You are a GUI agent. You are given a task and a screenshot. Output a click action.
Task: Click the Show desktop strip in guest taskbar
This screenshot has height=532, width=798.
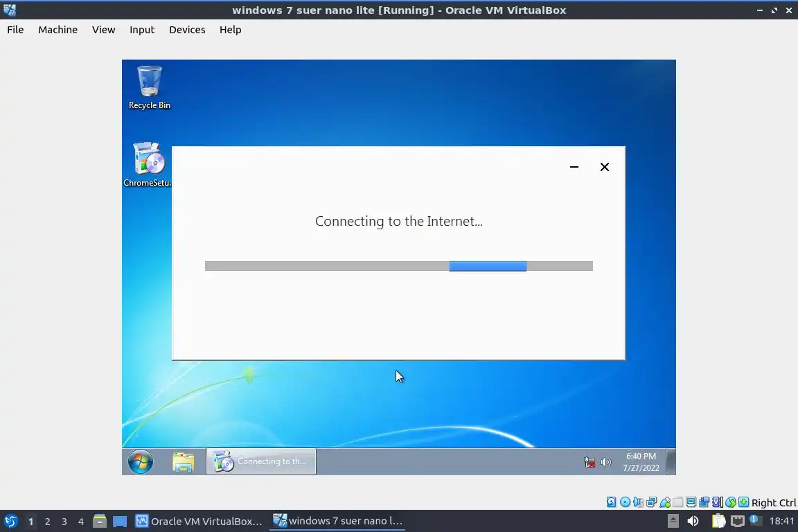(x=671, y=461)
